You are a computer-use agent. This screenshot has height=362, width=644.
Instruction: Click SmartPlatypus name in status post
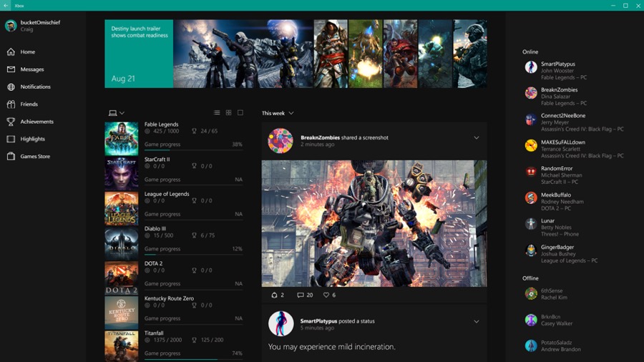tap(318, 321)
